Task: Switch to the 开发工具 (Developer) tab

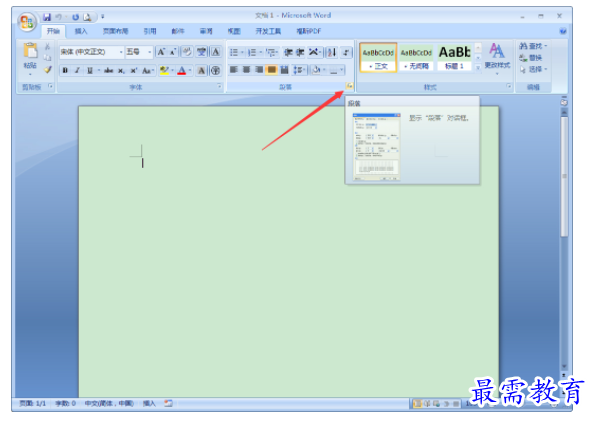Action: click(x=268, y=31)
